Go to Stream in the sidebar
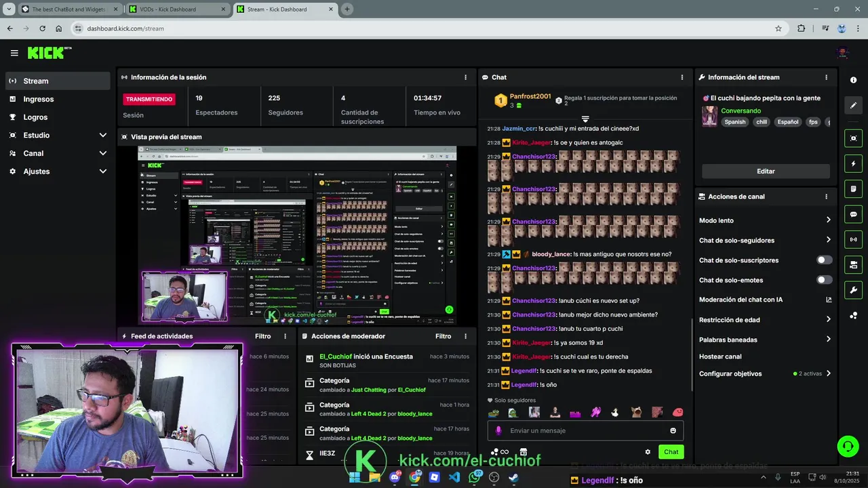 point(58,81)
